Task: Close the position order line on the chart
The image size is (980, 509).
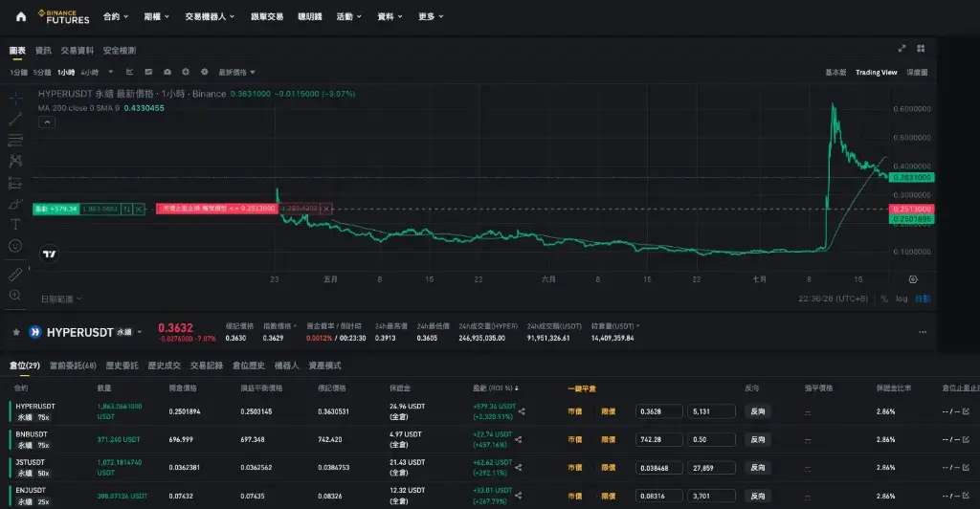Action: [139, 209]
